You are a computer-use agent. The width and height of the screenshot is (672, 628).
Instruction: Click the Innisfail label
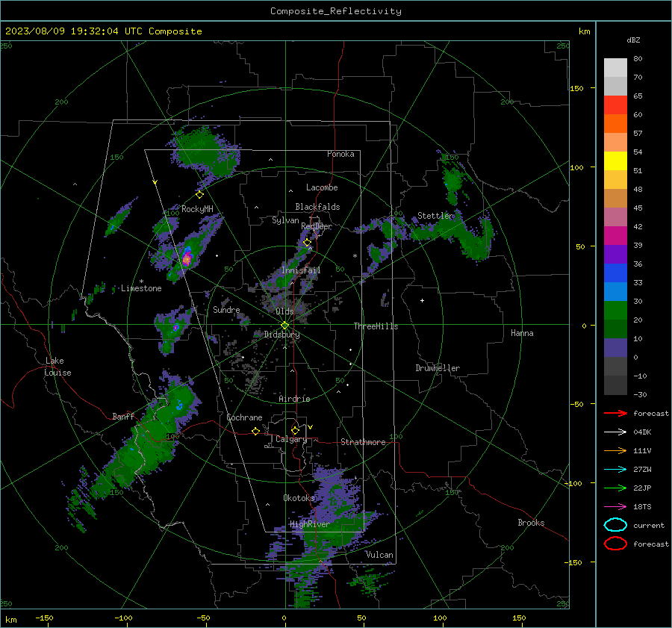tap(301, 270)
